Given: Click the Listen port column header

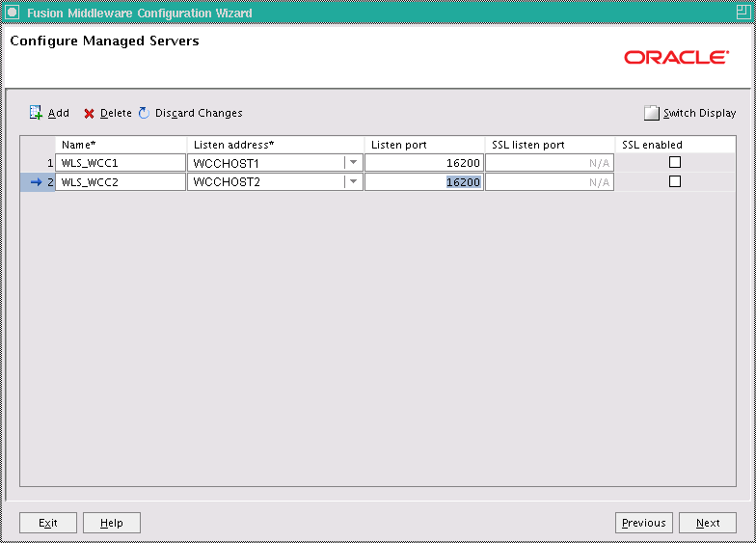Looking at the screenshot, I should [424, 145].
